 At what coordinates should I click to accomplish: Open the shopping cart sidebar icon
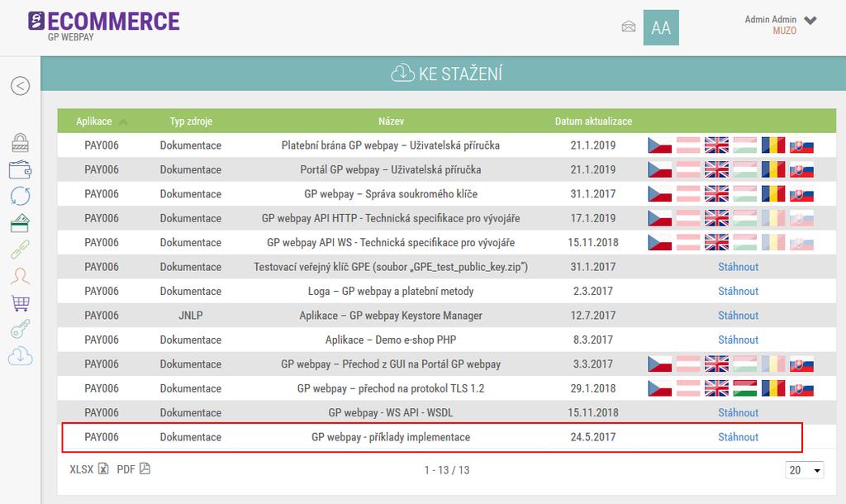pyautogui.click(x=21, y=302)
